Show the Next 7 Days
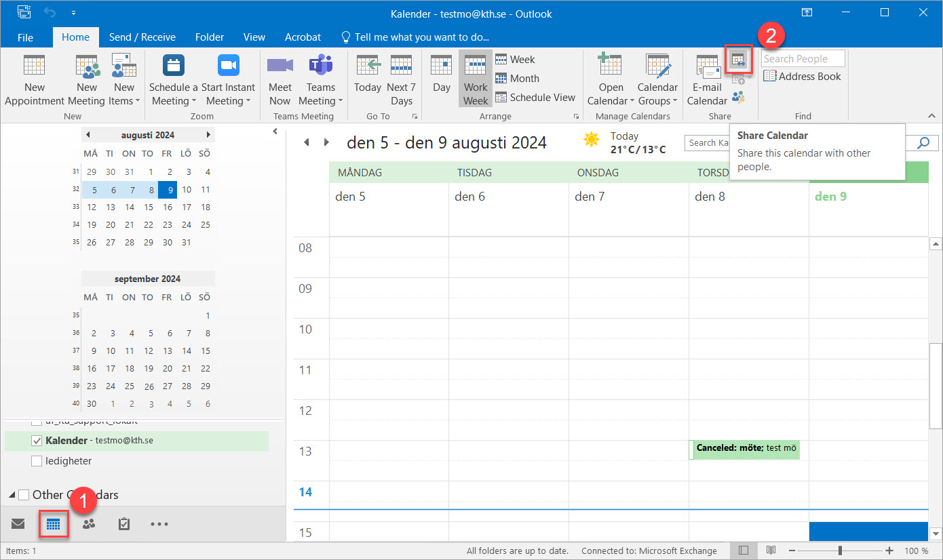The width and height of the screenshot is (943, 560). pyautogui.click(x=401, y=80)
